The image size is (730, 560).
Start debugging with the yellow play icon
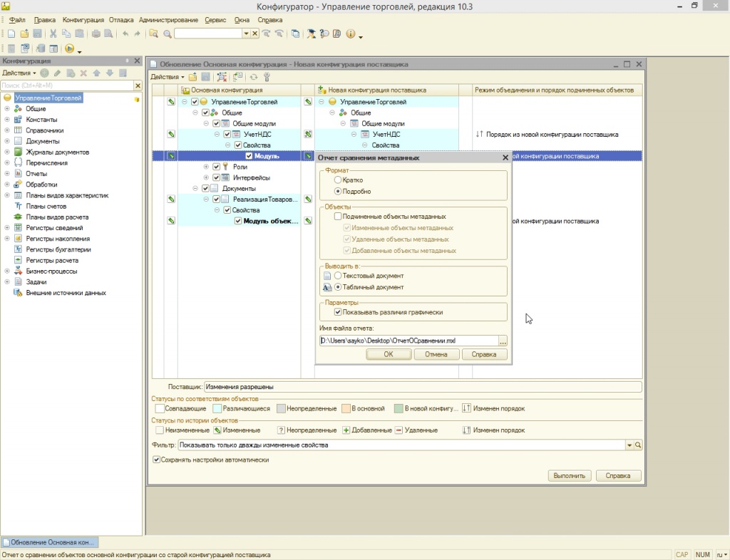69,48
